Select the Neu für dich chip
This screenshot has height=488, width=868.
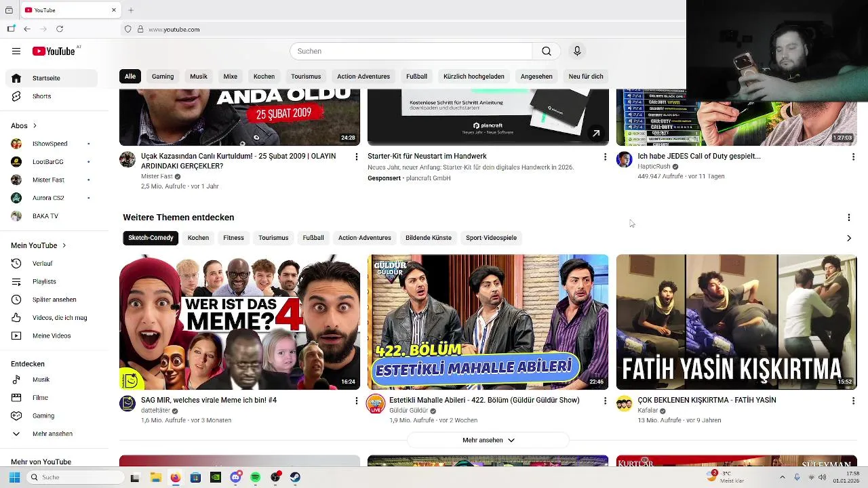[586, 77]
